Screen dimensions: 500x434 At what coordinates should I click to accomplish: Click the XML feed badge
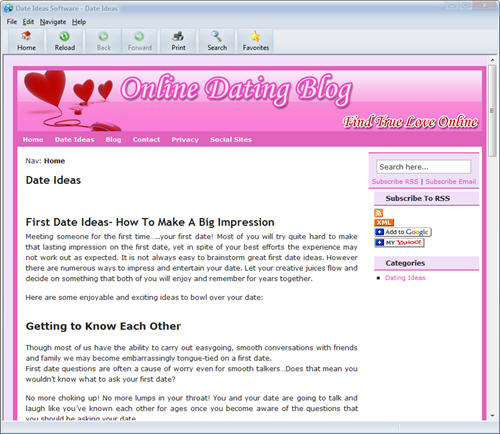coord(384,222)
